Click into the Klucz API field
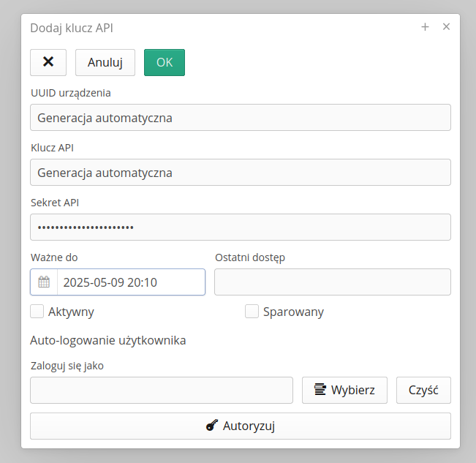The image size is (476, 463). 240,173
